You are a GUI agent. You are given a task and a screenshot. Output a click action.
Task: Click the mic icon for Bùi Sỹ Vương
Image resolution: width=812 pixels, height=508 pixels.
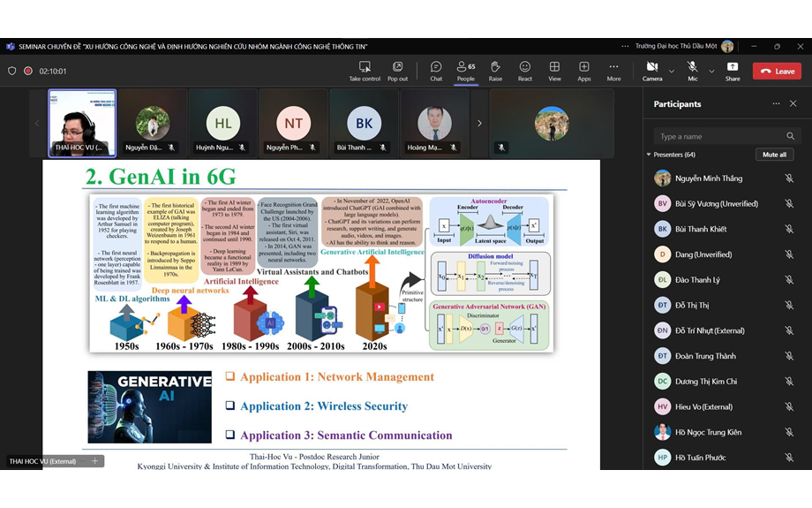(789, 204)
